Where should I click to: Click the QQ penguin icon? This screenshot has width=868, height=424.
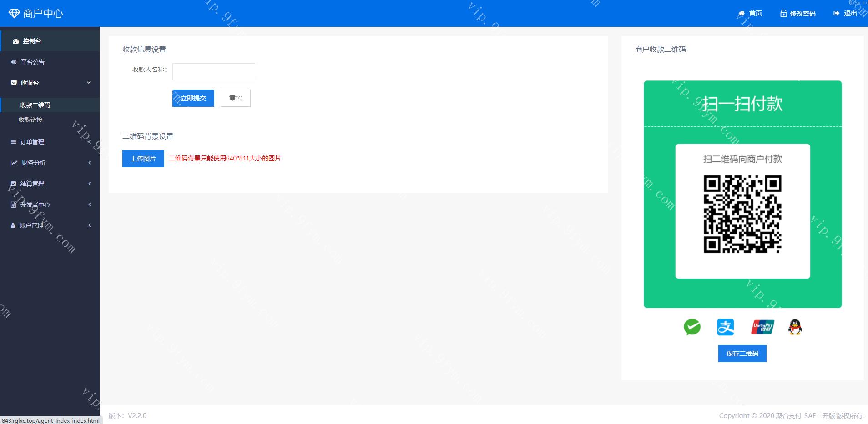pos(795,327)
